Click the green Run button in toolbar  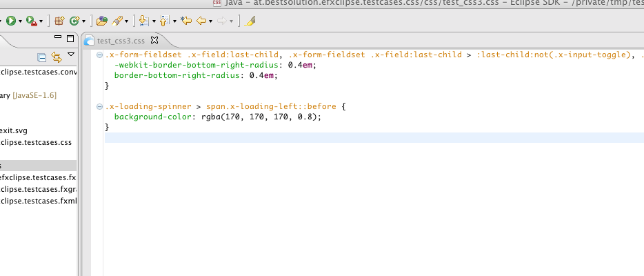(x=10, y=21)
